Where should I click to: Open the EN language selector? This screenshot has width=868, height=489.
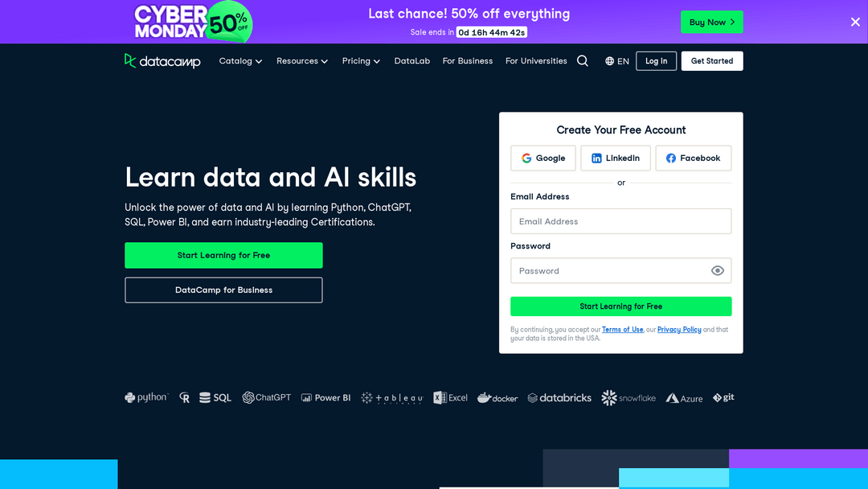pyautogui.click(x=616, y=61)
